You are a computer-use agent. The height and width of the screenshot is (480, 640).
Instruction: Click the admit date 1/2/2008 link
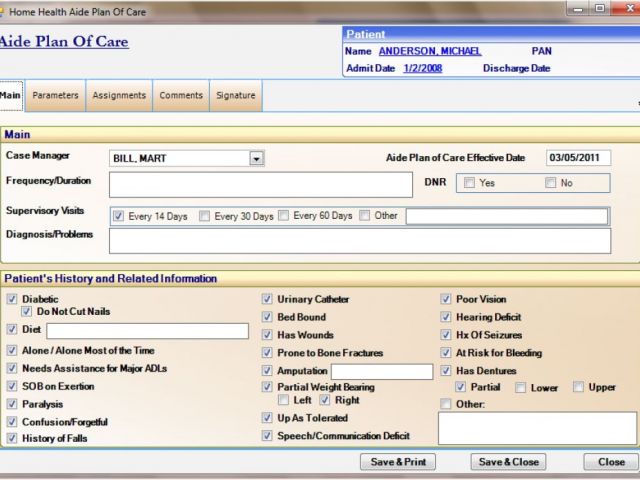tap(422, 68)
